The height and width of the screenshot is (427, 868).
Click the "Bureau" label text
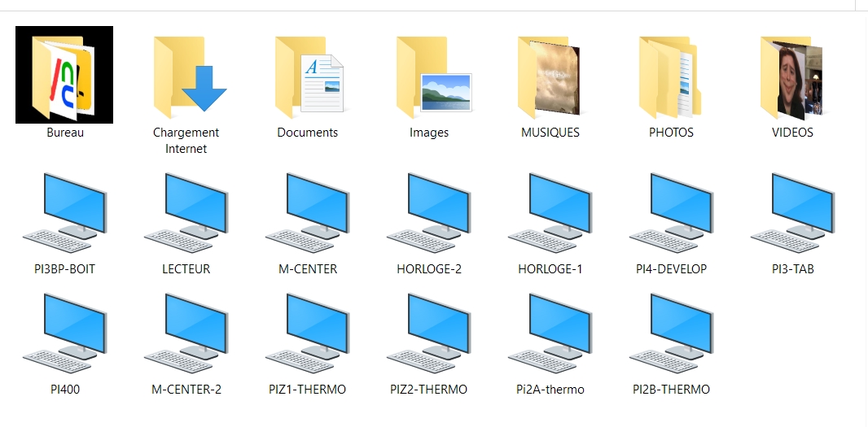[65, 133]
